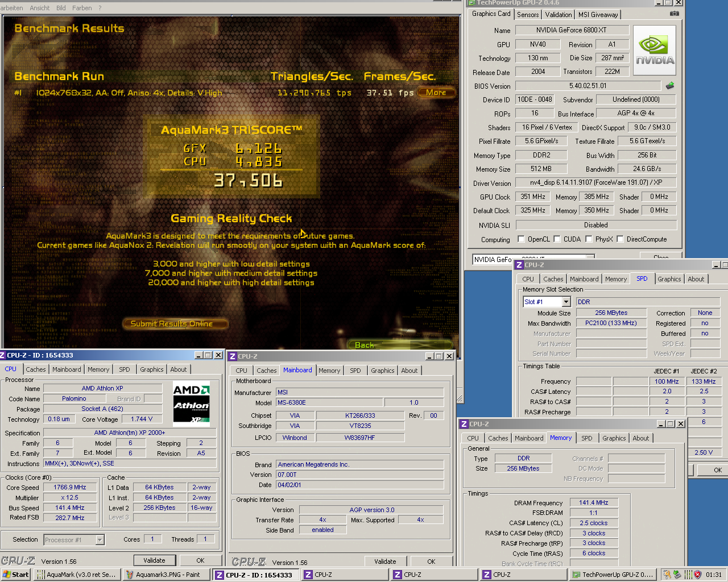Click the Core Voltage value 1.744 V

(142, 419)
